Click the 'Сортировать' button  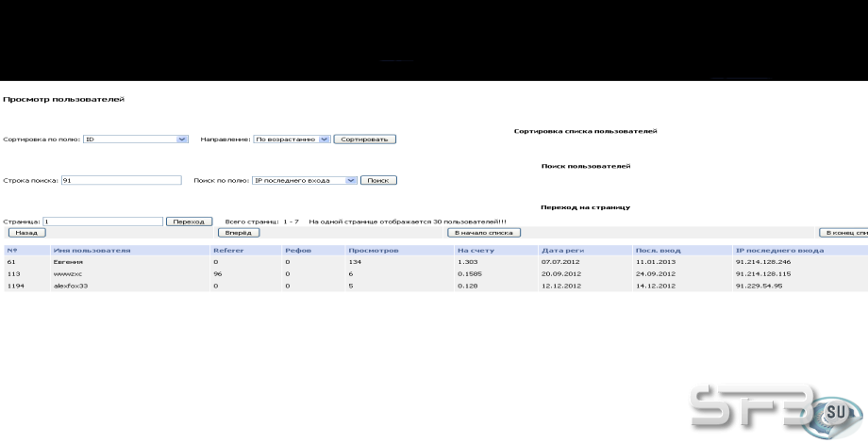click(365, 139)
